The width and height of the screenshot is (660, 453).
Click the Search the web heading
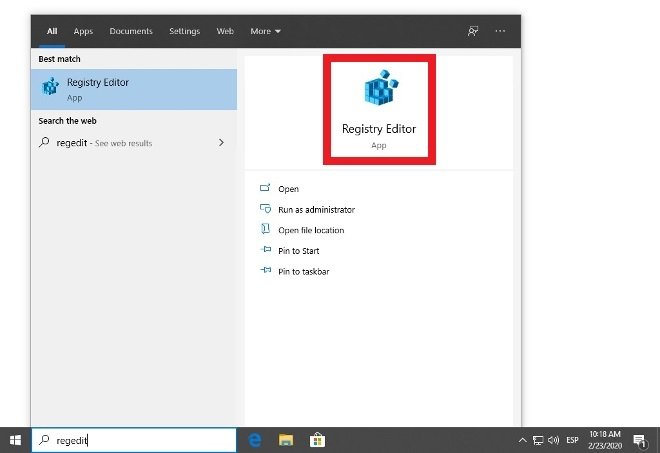pyautogui.click(x=67, y=121)
